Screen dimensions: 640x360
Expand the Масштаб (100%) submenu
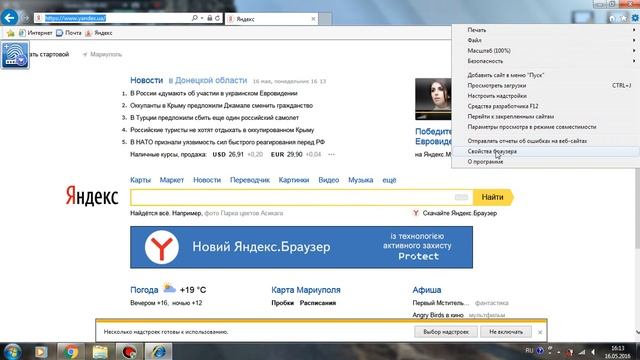(546, 51)
